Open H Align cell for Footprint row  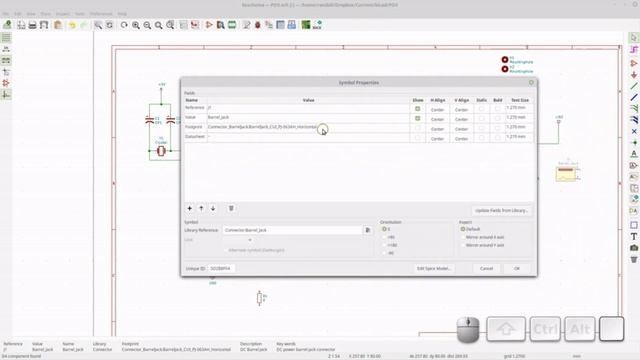coord(438,129)
